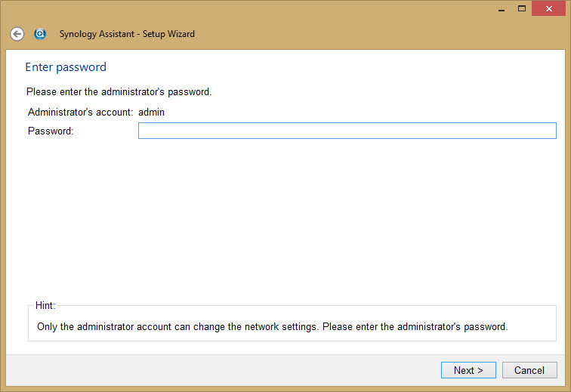571x392 pixels.
Task: Click the "Administrator's account:" label
Action: [81, 112]
